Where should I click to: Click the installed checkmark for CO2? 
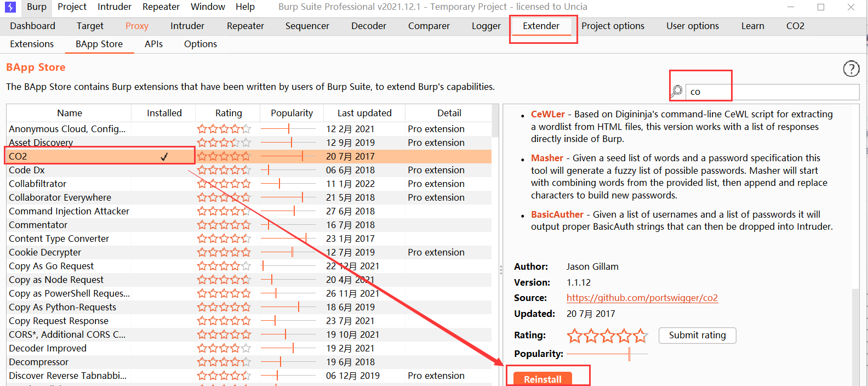pos(164,156)
